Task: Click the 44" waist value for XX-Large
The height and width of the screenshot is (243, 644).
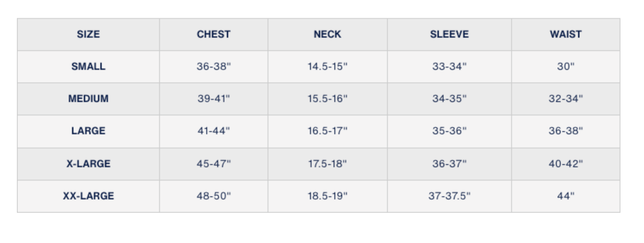Action: [566, 196]
